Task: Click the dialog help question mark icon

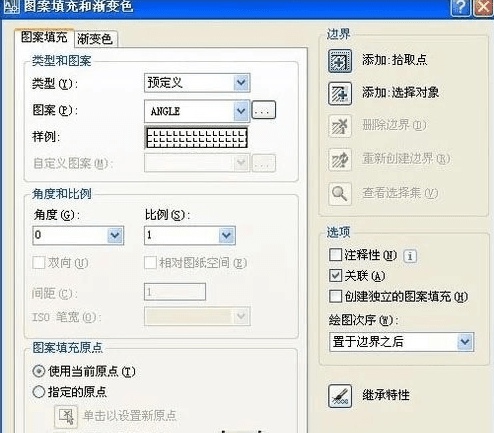Action: [460, 7]
